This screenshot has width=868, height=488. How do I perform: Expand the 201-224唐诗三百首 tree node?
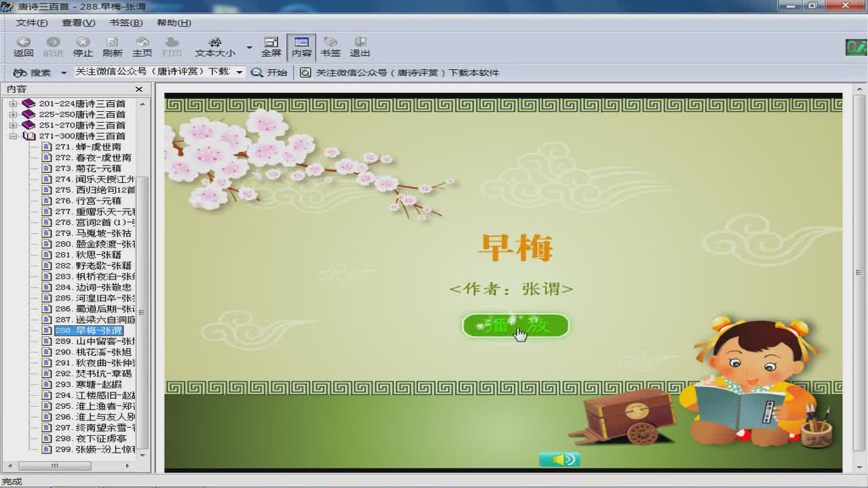(x=13, y=104)
